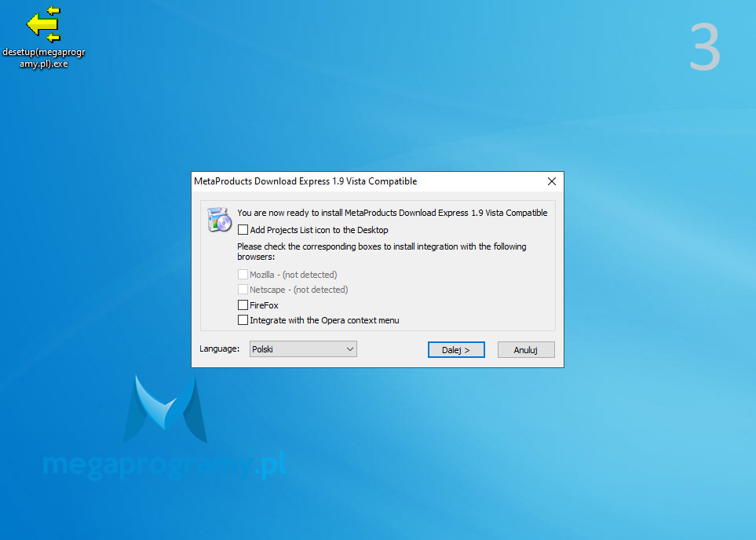Tick the Mozilla (not detected) checkbox
This screenshot has width=756, height=540.
click(243, 275)
